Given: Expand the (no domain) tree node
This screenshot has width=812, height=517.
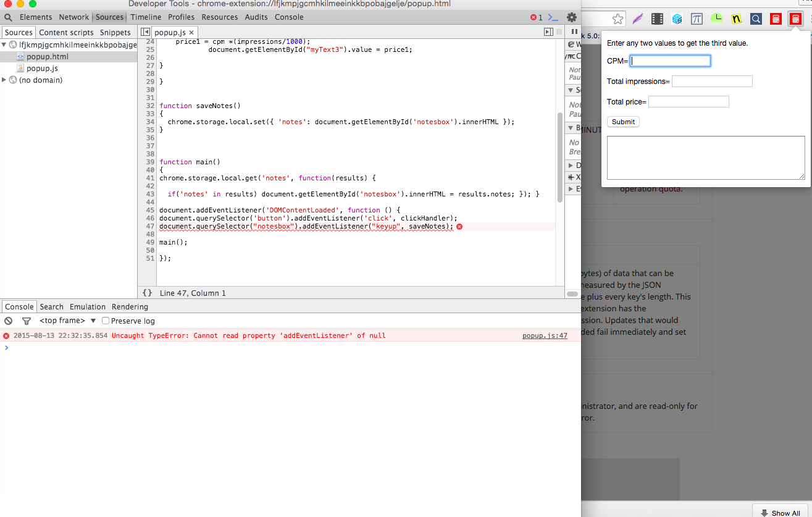Looking at the screenshot, I should point(4,80).
